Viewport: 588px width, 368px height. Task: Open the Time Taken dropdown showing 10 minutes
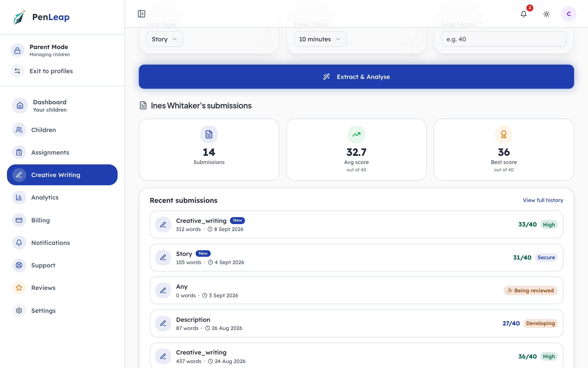coord(320,39)
